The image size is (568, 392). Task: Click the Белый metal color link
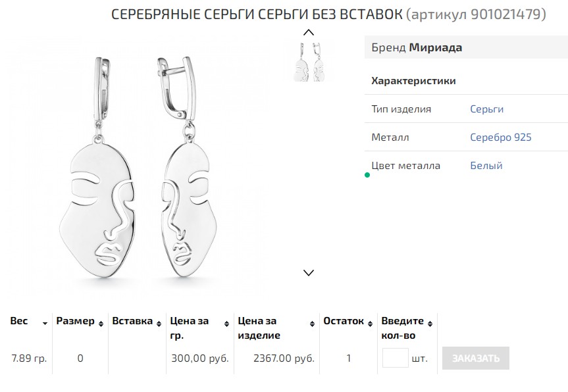486,166
